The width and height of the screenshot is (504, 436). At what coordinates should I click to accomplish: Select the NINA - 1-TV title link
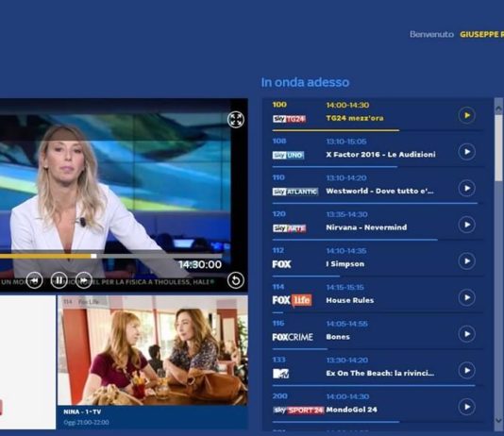(82, 411)
